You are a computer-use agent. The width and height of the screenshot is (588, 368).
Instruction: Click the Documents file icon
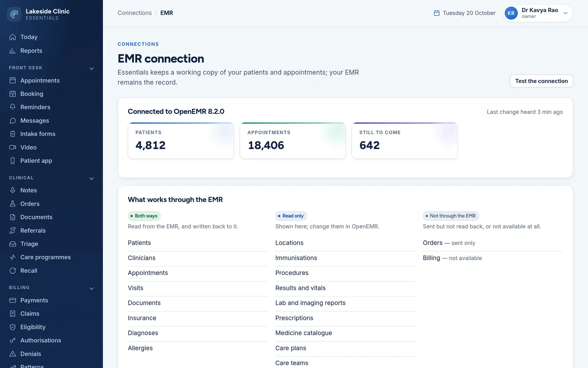(x=12, y=217)
